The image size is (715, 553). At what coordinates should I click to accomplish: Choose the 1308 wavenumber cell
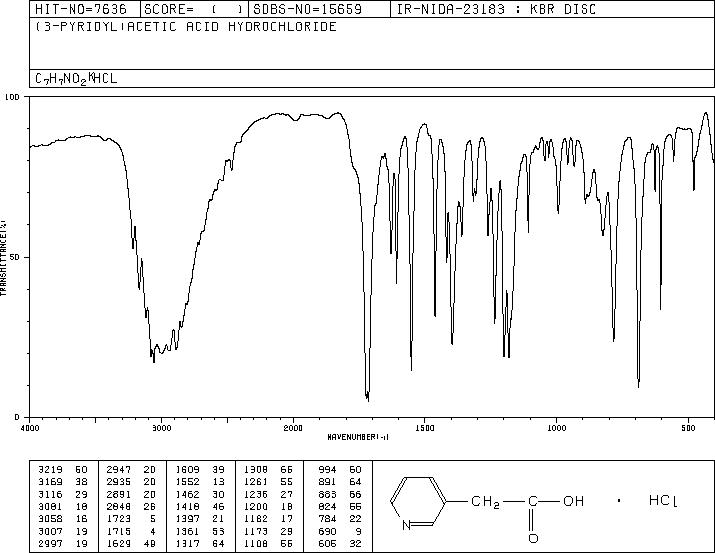pyautogui.click(x=256, y=470)
